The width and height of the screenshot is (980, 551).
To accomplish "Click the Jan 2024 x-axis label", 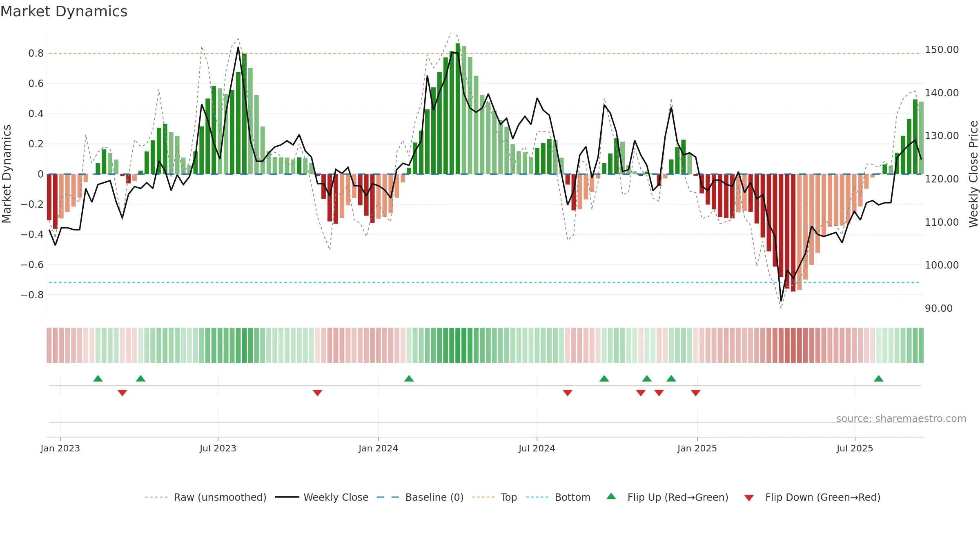I will pyautogui.click(x=379, y=448).
